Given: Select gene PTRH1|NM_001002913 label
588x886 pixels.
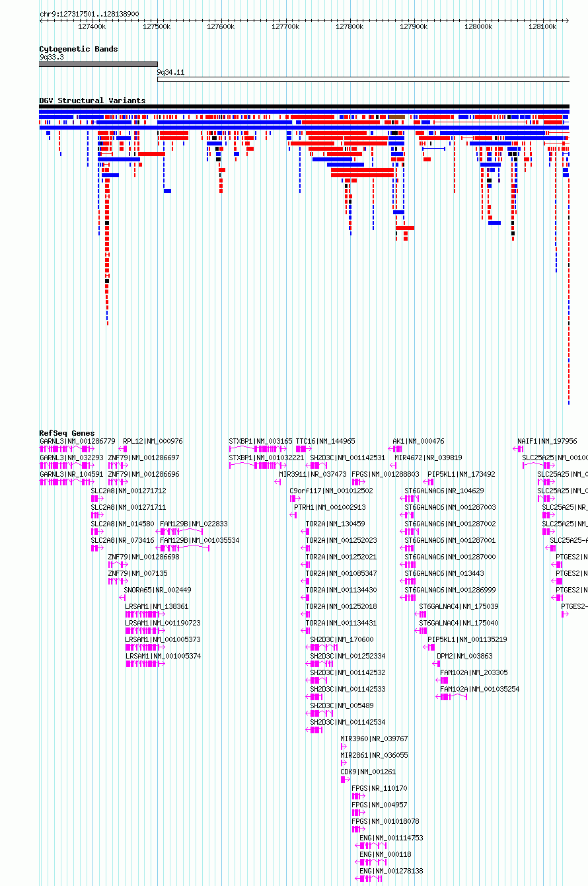Looking at the screenshot, I should click(330, 507).
